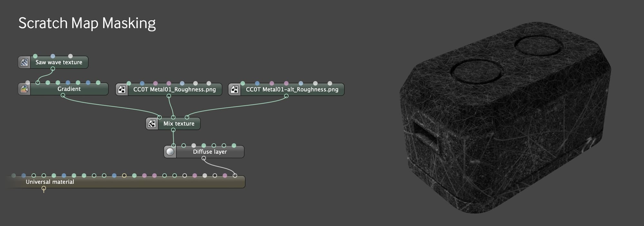This screenshot has height=226, width=644.
Task: Click the white input pin on Saw wave texture
Action: pos(70,56)
